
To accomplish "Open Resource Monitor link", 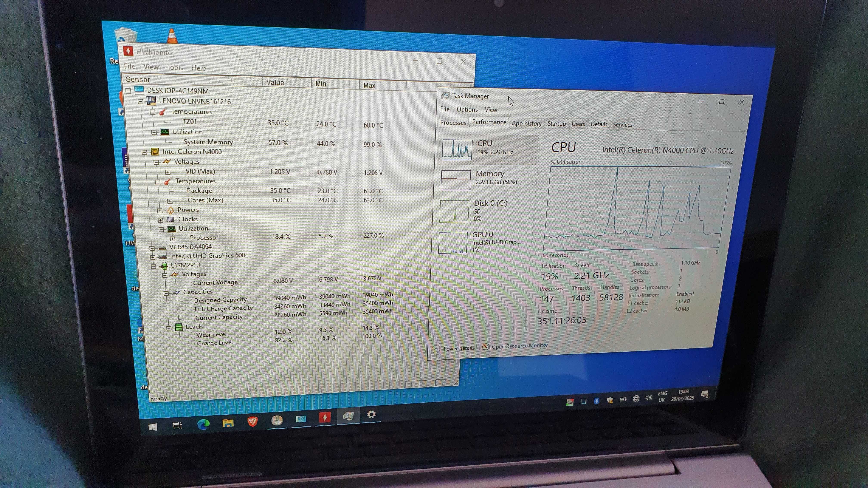I will (x=515, y=346).
